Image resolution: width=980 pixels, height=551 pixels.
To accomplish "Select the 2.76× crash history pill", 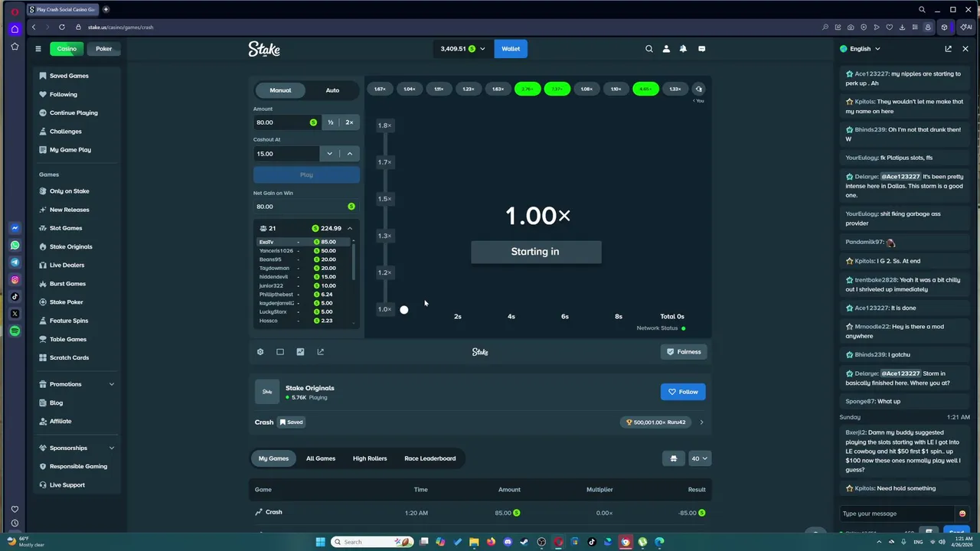I will click(528, 89).
